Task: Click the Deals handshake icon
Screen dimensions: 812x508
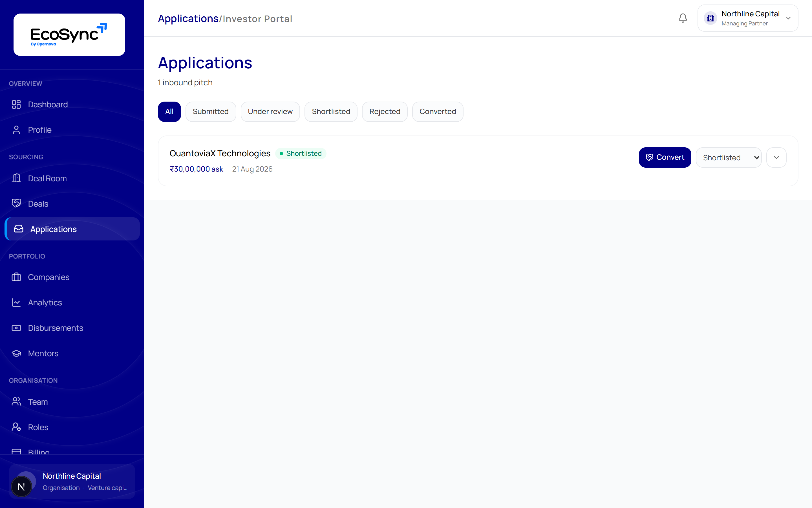Action: (16, 203)
